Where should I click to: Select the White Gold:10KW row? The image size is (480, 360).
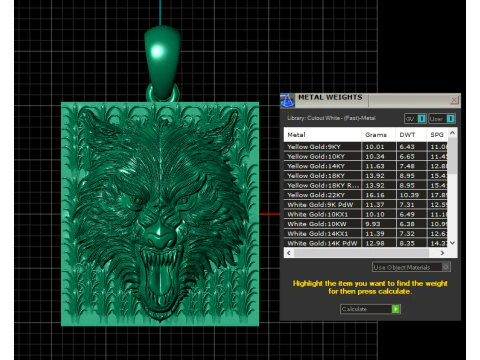[366, 224]
